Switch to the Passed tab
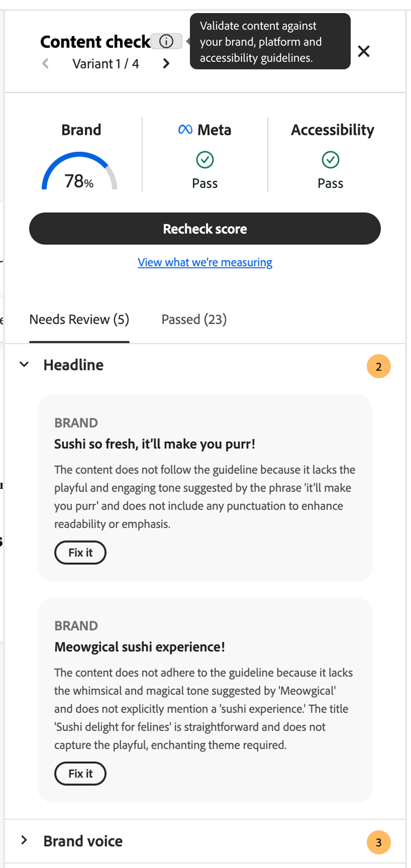Viewport: 411px width, 868px height. tap(194, 319)
